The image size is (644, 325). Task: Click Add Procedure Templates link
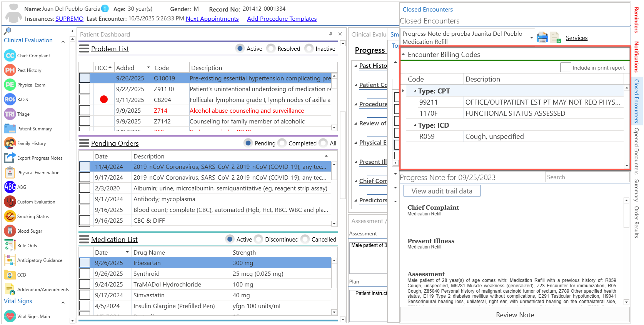coord(282,18)
